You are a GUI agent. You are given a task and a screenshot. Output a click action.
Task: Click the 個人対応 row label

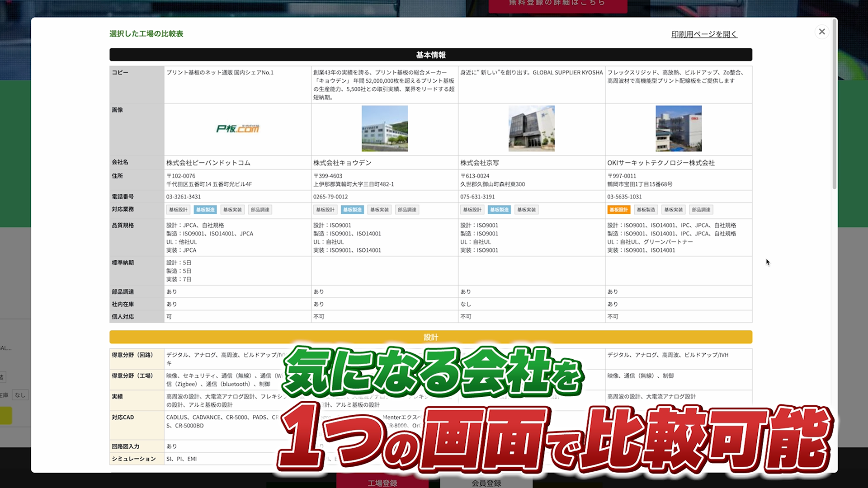click(x=123, y=317)
